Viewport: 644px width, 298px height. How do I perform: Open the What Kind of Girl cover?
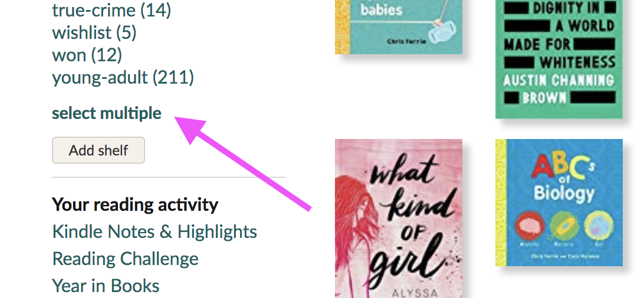click(399, 218)
